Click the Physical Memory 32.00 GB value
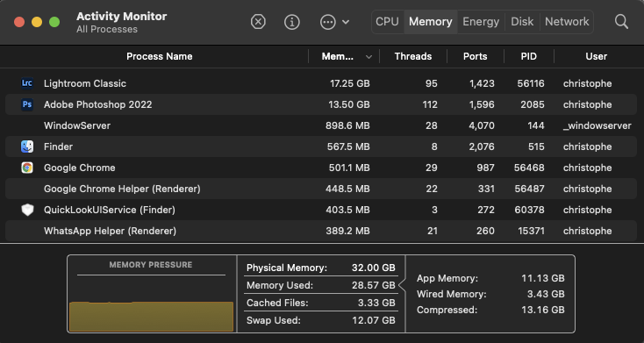Image resolution: width=644 pixels, height=343 pixels. tap(374, 268)
